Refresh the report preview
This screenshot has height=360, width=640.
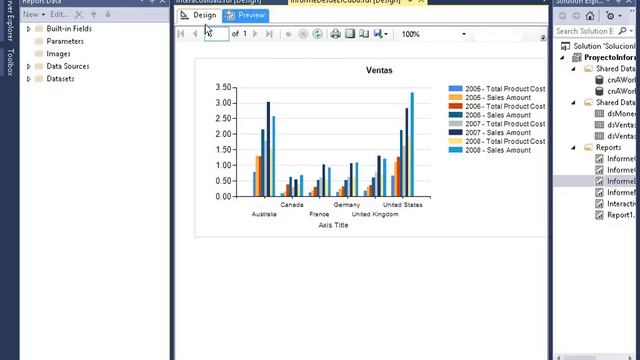pos(317,34)
